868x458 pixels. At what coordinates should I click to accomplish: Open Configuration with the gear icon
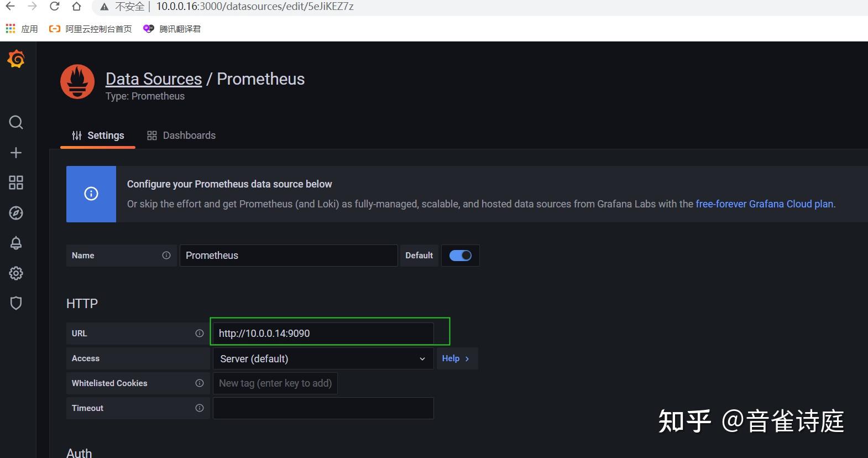click(16, 273)
